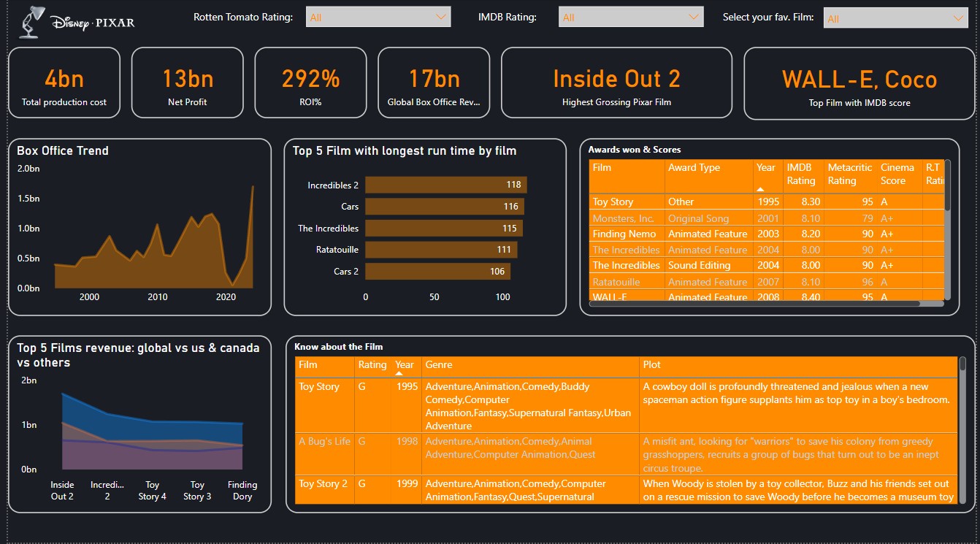
Task: Click Monsters, Inc. in Awards table
Action: [x=623, y=218]
